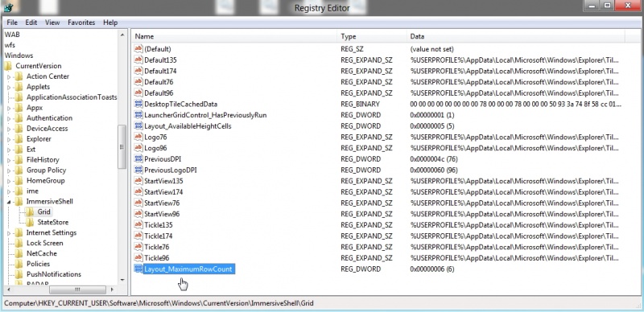Open the Favorites menu
Image resolution: width=644 pixels, height=312 pixels.
(81, 23)
